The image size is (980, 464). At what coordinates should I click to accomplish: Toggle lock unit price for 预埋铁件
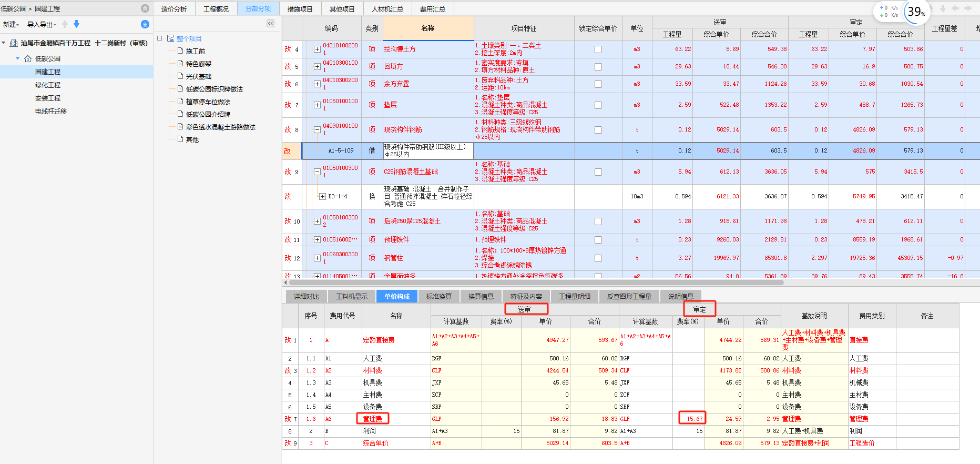pyautogui.click(x=598, y=240)
